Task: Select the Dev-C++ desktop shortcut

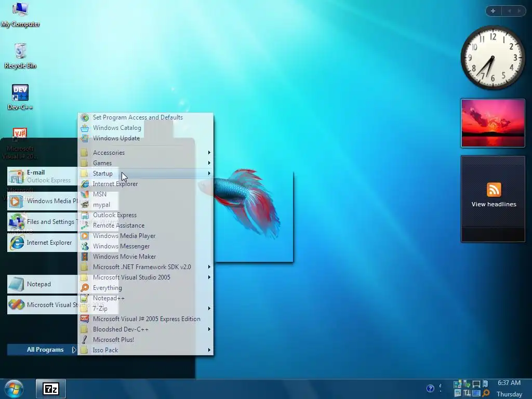Action: [20, 97]
